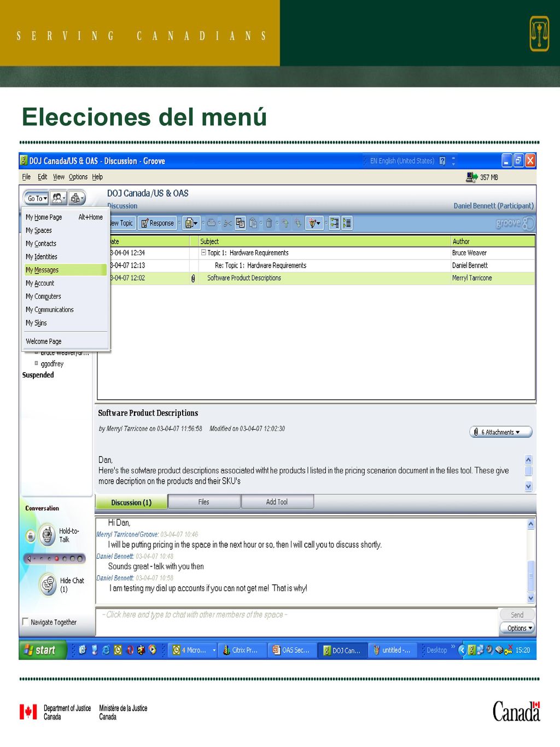Click the Delete trash can icon

click(x=269, y=223)
